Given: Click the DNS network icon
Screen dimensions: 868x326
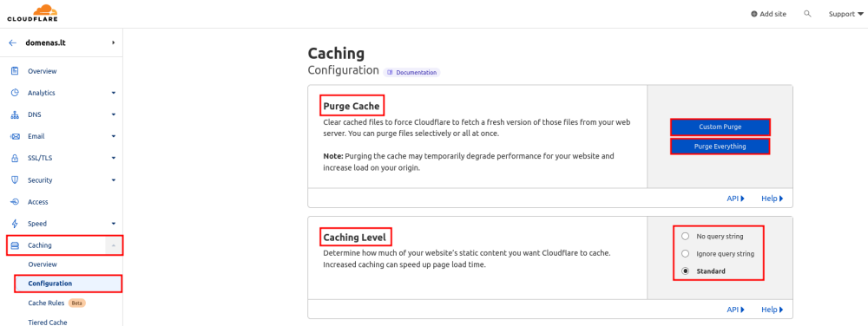Looking at the screenshot, I should (x=15, y=115).
